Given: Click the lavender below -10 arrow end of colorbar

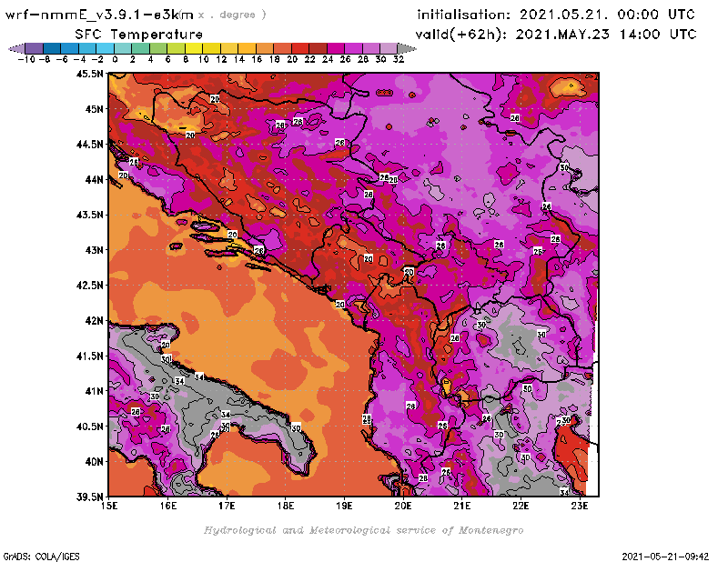Looking at the screenshot, I should pyautogui.click(x=17, y=48).
